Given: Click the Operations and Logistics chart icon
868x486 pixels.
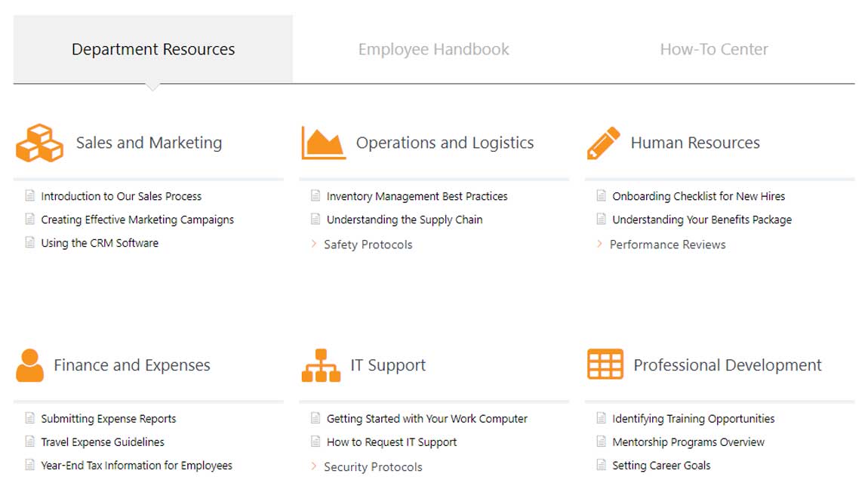Looking at the screenshot, I should coord(323,143).
